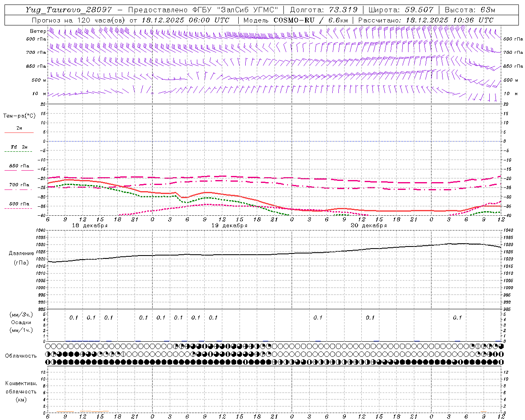Click the Конвективн. convective cloud label
The image size is (525, 420).
tap(21, 383)
